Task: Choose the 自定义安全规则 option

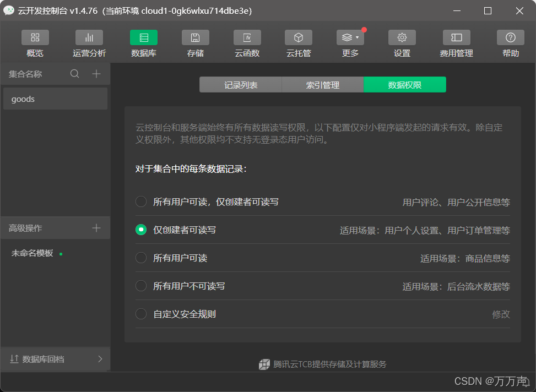Action: tap(141, 314)
